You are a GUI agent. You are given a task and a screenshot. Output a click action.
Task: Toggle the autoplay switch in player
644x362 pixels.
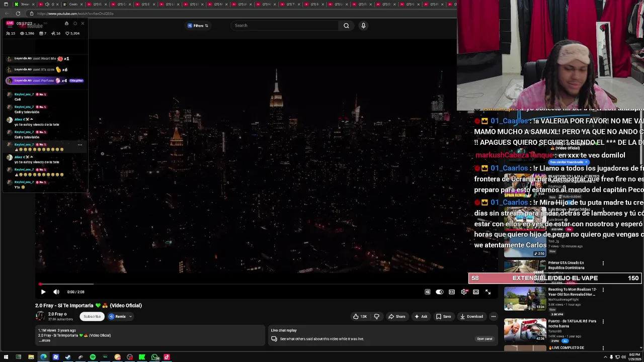439,292
